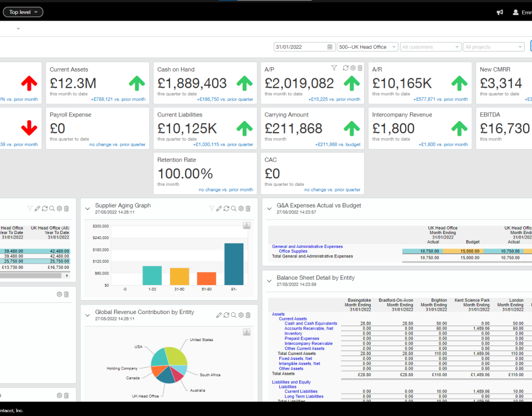This screenshot has height=416, width=532.
Task: Expand the chevron below the Top level selector
Action: click(18, 28)
